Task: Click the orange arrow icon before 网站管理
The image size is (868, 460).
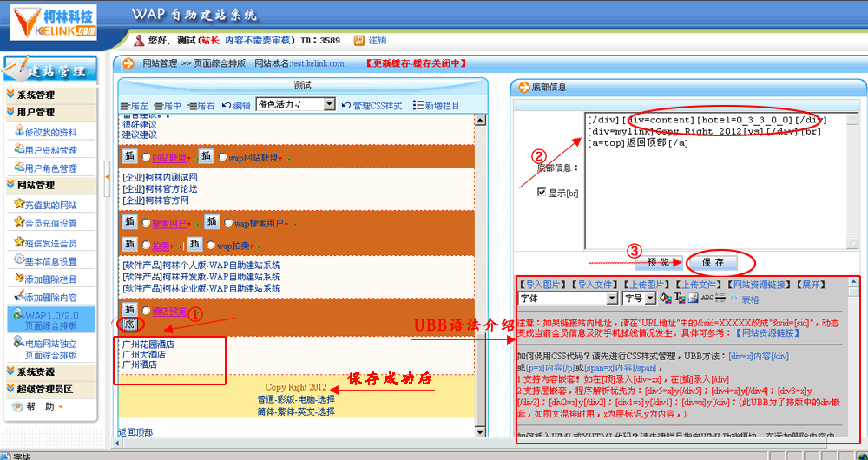Action: [x=128, y=63]
